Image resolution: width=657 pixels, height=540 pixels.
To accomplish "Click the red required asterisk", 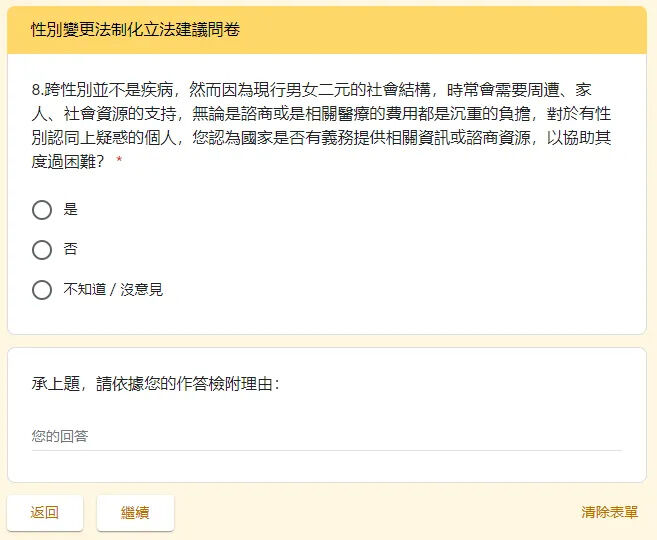I will pos(119,160).
